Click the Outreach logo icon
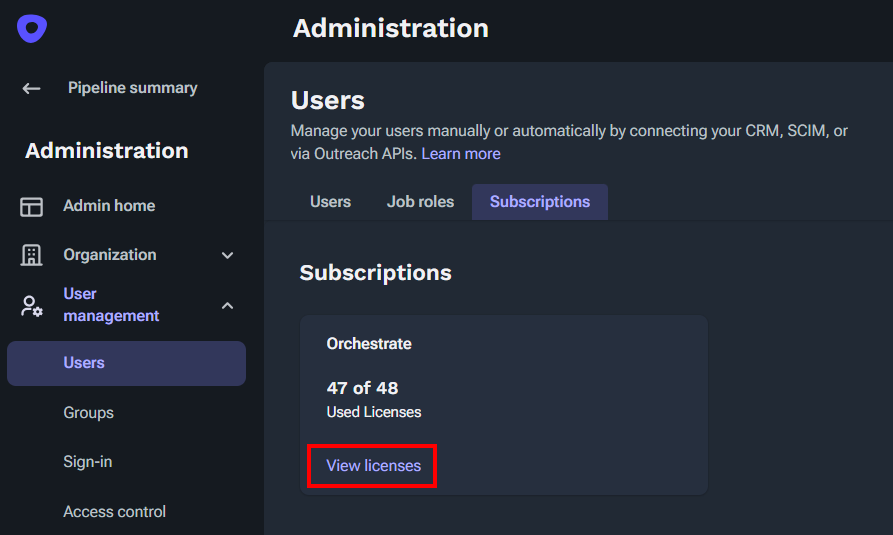The width and height of the screenshot is (893, 535). click(32, 28)
